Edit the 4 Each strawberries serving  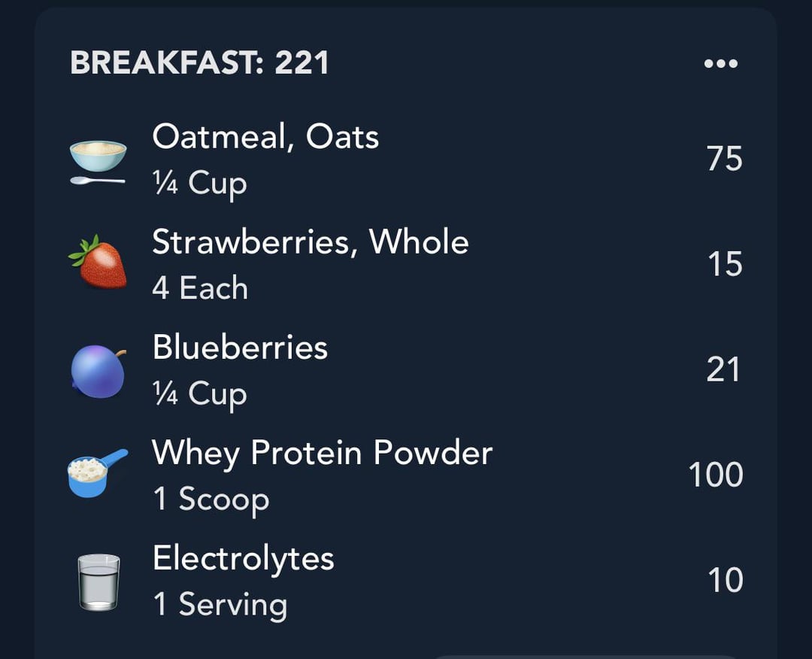200,287
